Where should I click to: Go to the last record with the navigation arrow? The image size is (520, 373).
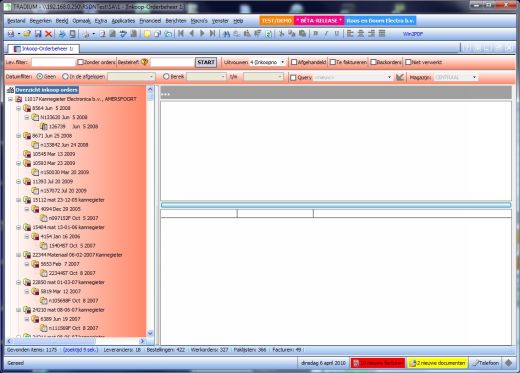213,34
